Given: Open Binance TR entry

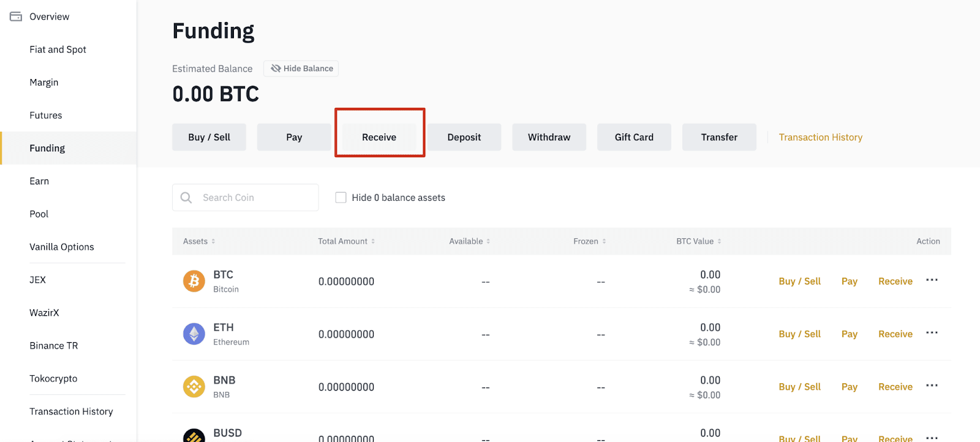Looking at the screenshot, I should coord(54,346).
